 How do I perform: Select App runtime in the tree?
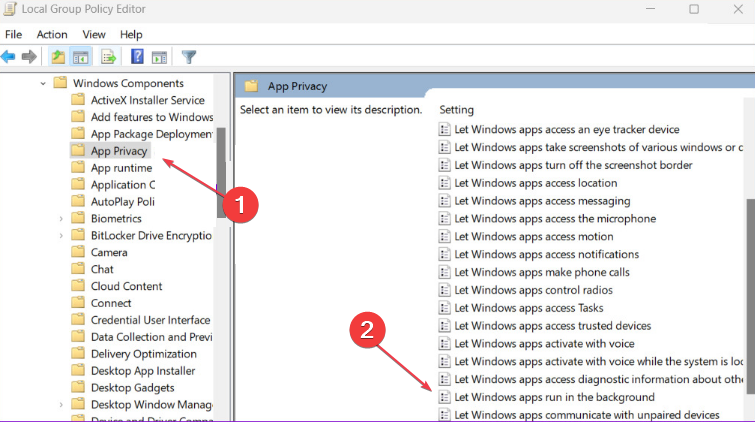pos(121,168)
